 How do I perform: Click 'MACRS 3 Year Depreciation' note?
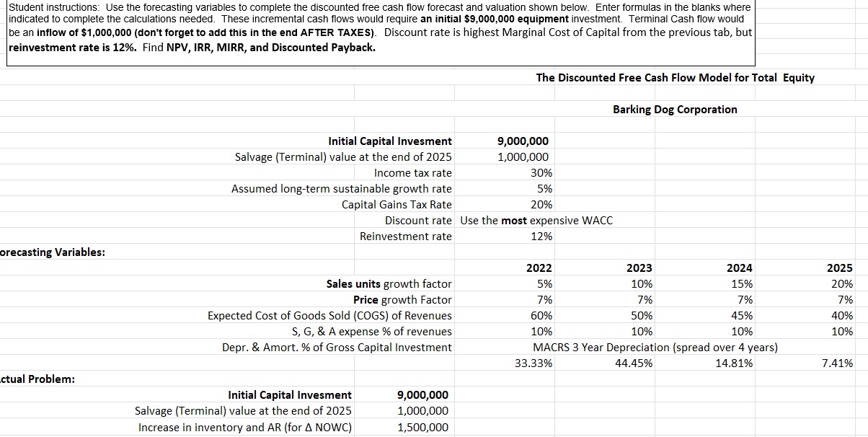[x=655, y=347]
